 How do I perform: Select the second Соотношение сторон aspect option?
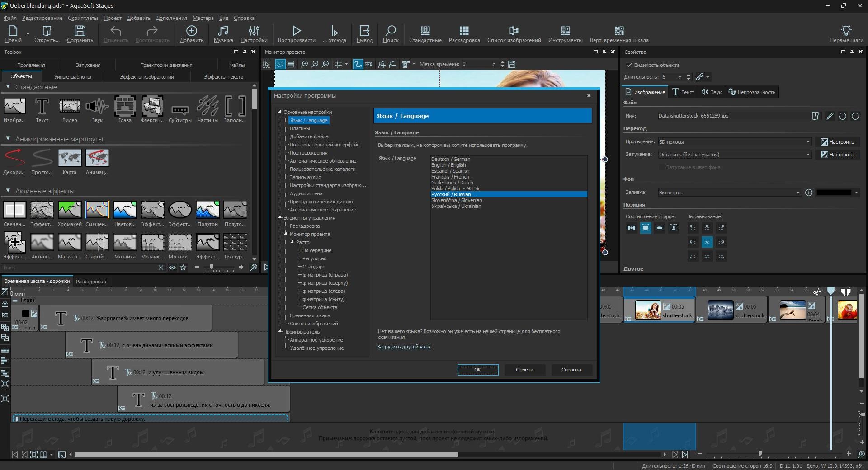point(646,228)
